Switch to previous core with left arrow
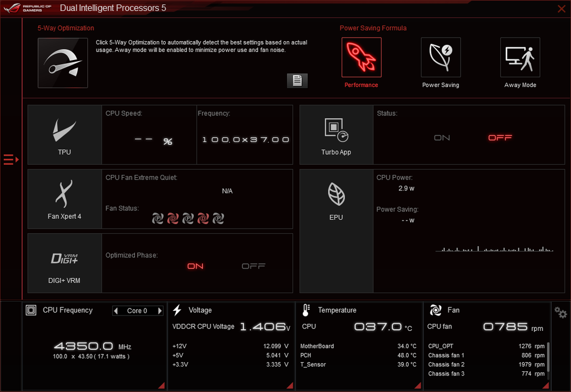The height and width of the screenshot is (392, 571). pyautogui.click(x=116, y=310)
